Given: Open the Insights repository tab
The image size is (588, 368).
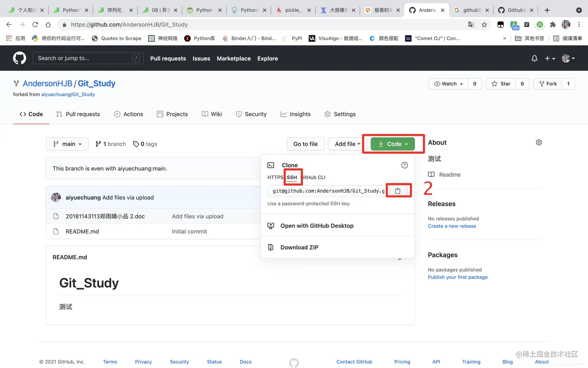Looking at the screenshot, I should (x=296, y=114).
